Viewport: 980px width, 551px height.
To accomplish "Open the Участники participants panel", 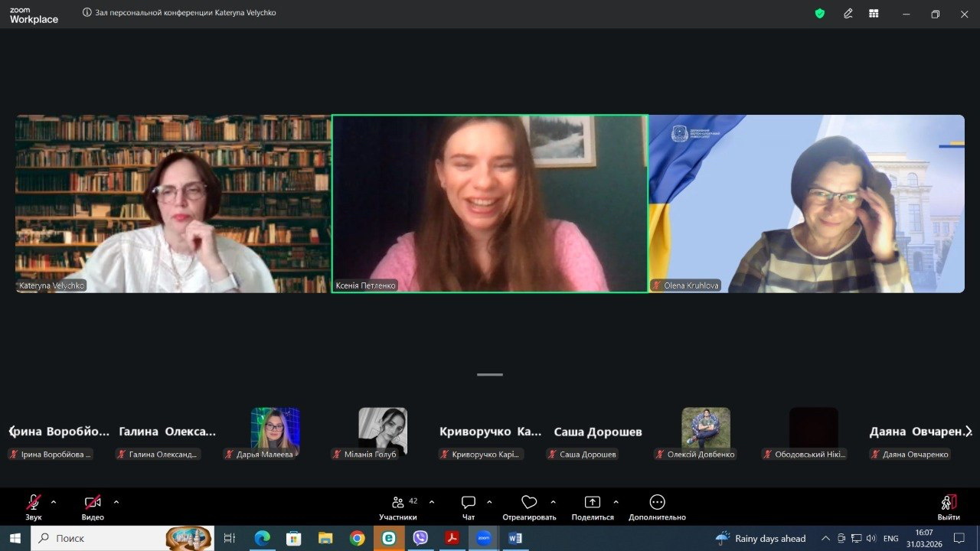I will tap(398, 503).
